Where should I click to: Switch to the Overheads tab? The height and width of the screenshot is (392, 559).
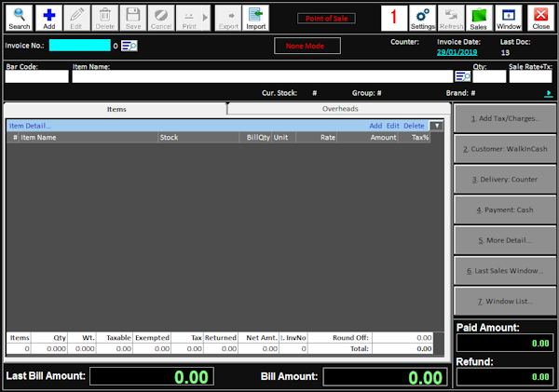click(x=340, y=109)
